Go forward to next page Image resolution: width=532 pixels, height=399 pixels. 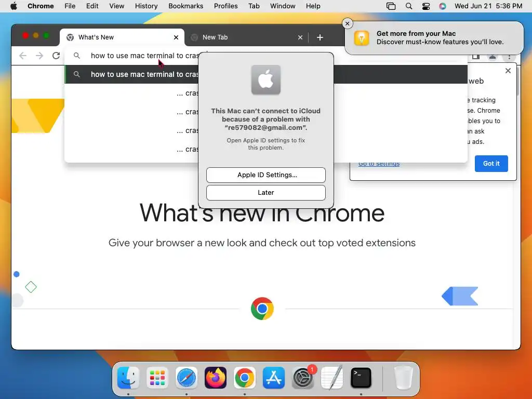click(x=39, y=56)
